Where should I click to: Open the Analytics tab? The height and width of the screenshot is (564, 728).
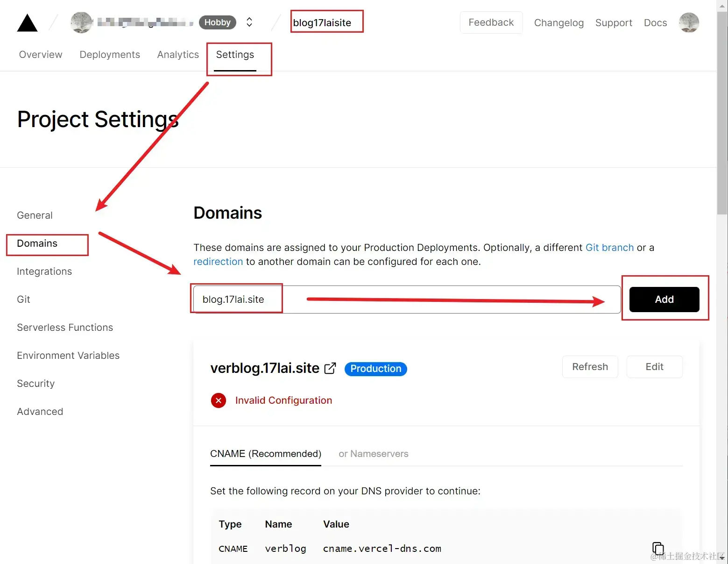coord(177,54)
